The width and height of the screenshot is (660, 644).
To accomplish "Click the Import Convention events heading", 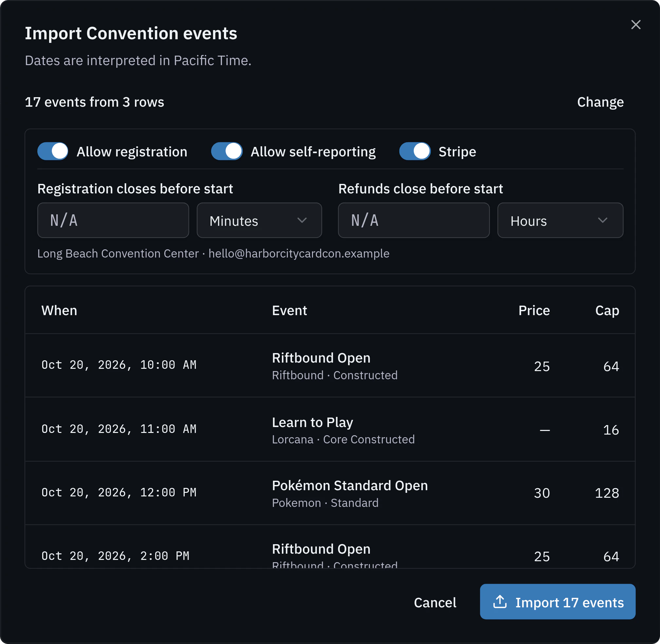I will point(131,33).
